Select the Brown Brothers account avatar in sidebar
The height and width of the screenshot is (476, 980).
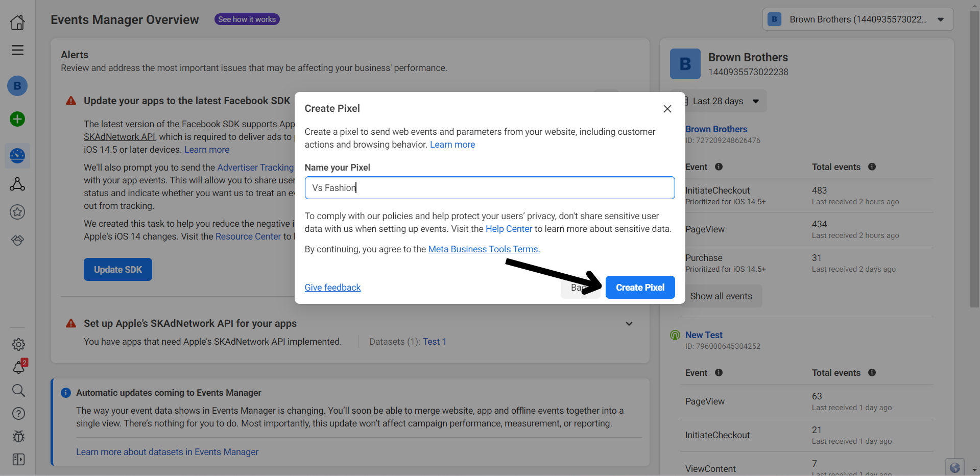click(17, 86)
